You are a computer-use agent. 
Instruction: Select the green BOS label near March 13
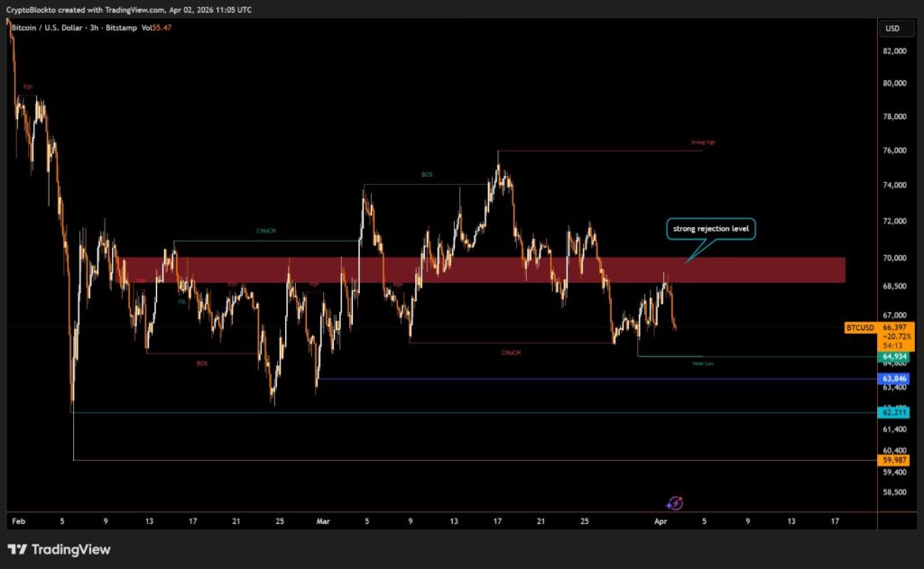(427, 174)
